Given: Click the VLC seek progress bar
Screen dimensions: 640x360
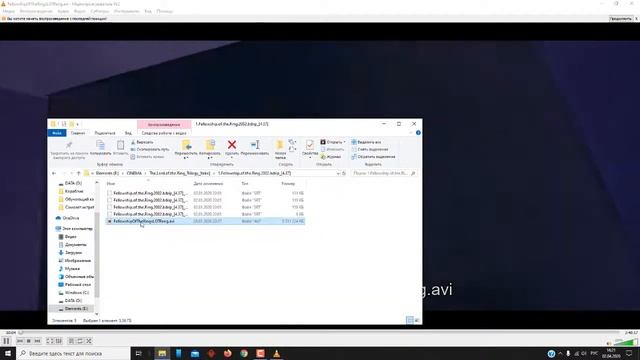Looking at the screenshot, I should coord(320,333).
